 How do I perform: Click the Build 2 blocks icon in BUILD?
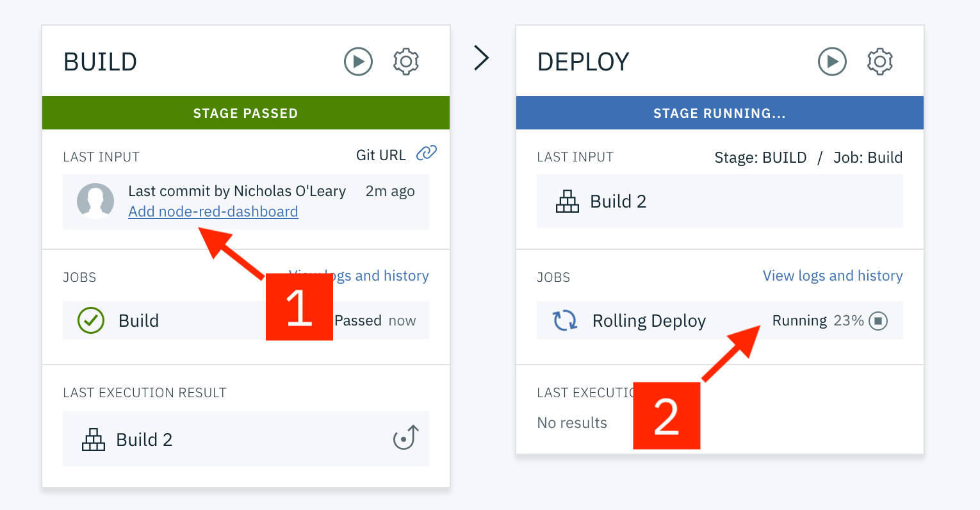point(94,440)
